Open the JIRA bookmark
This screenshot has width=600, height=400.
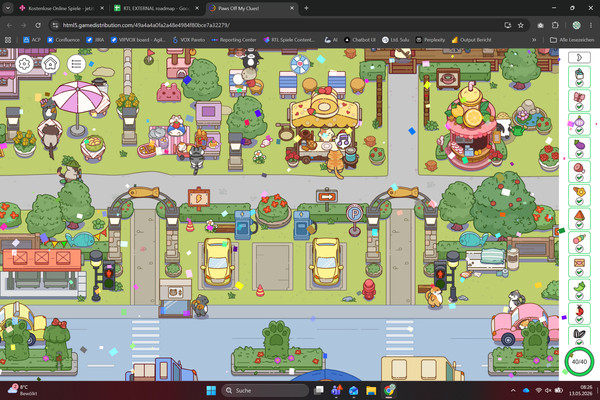(x=95, y=40)
